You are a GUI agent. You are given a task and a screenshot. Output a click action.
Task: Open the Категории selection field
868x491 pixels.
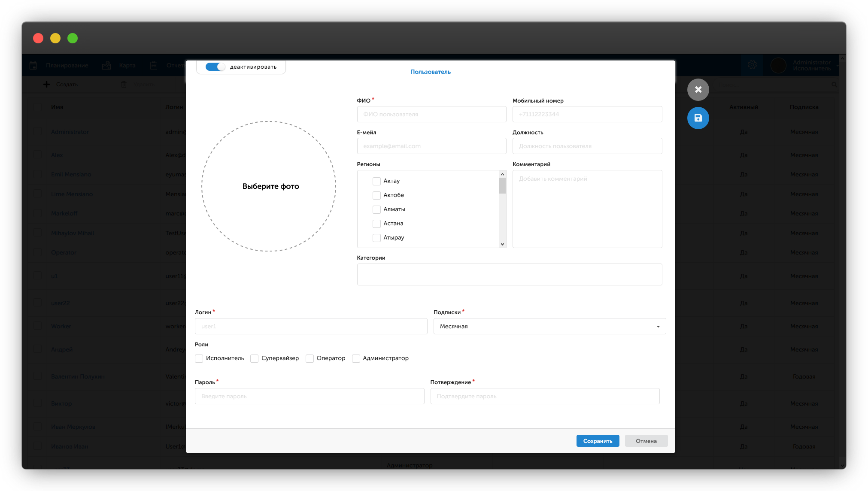click(x=509, y=274)
